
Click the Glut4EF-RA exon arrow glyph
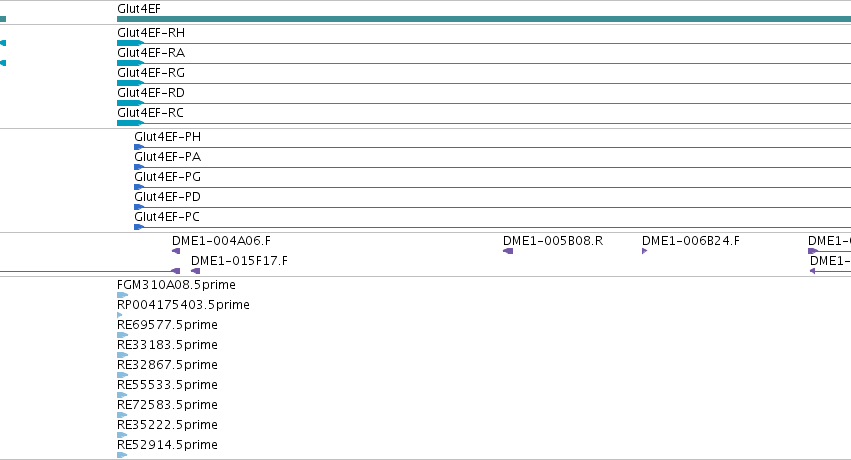tap(130, 63)
